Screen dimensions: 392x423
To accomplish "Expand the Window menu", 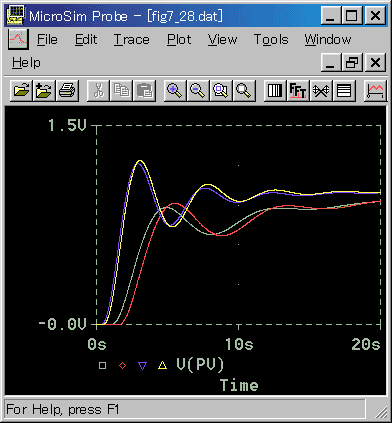I will [328, 40].
